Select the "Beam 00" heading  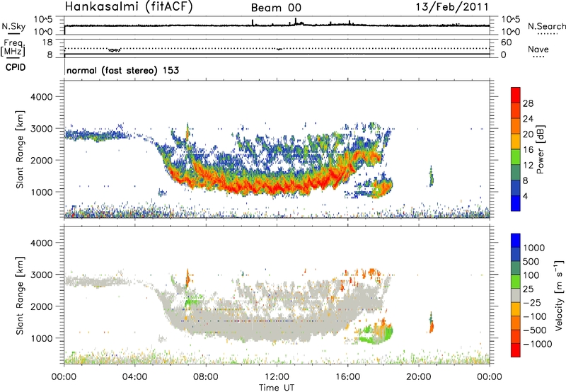[x=276, y=8]
